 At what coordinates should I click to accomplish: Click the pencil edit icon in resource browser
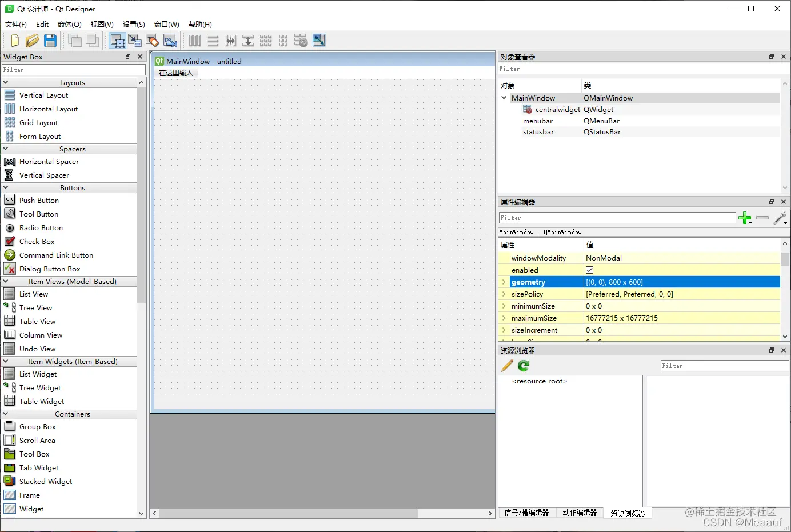coord(506,366)
